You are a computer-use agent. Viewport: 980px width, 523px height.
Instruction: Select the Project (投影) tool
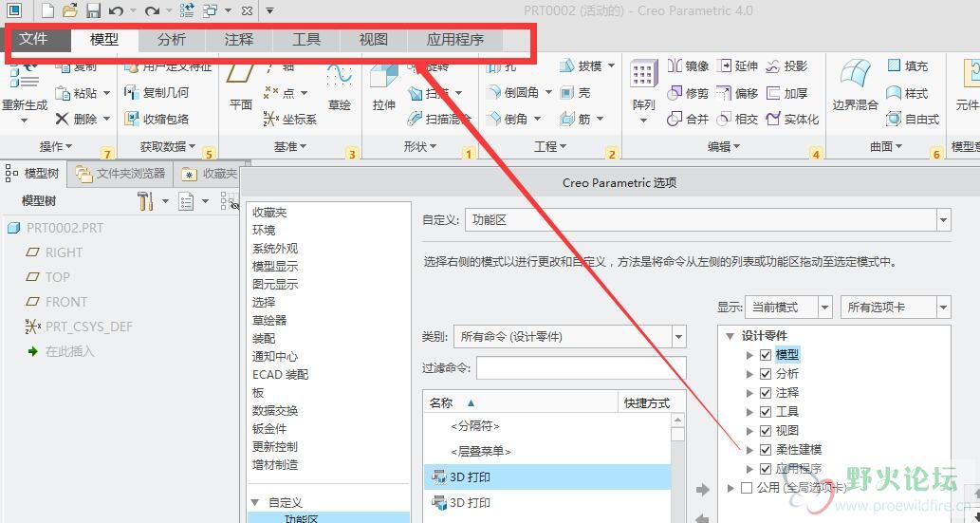[786, 65]
